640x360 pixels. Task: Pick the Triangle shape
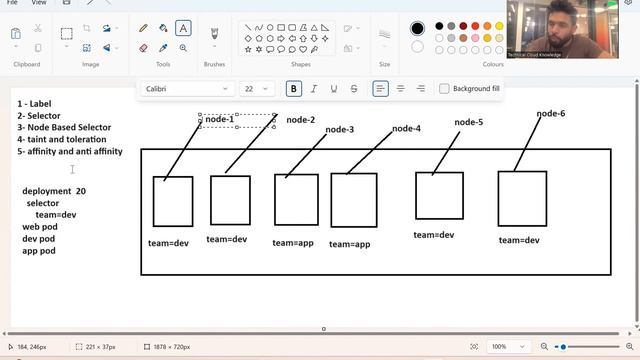(314, 28)
